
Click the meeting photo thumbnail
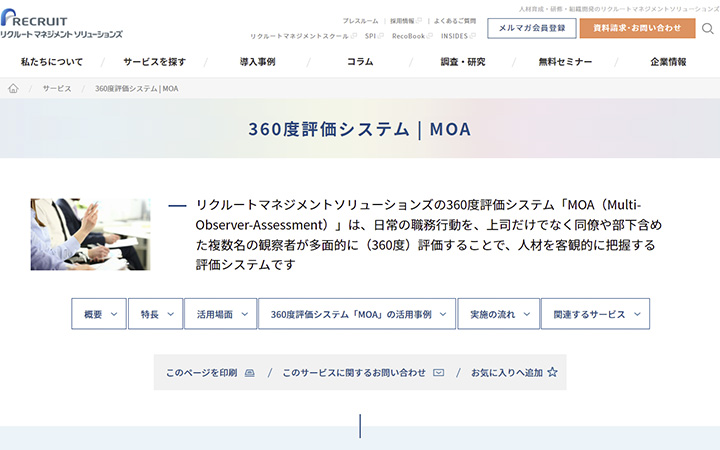click(x=90, y=234)
